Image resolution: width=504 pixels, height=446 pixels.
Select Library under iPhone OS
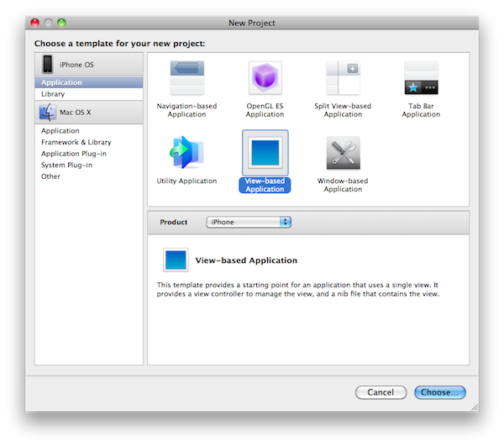click(89, 94)
